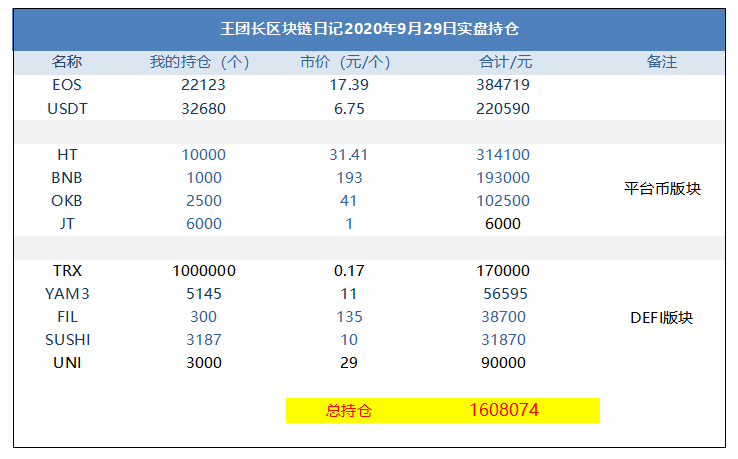Click the FIL total 38700
This screenshot has width=738, height=459.
(x=503, y=317)
